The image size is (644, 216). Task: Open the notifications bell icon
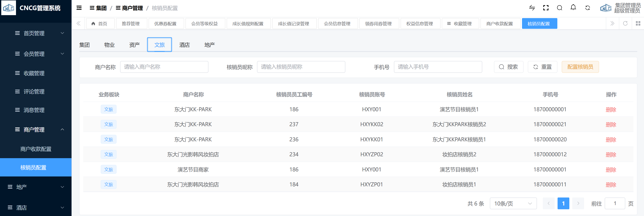[573, 8]
